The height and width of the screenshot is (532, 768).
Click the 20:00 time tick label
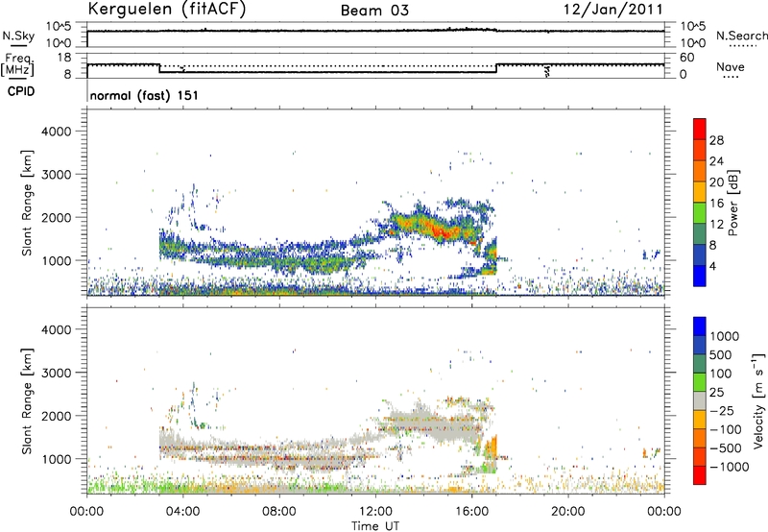click(x=568, y=512)
